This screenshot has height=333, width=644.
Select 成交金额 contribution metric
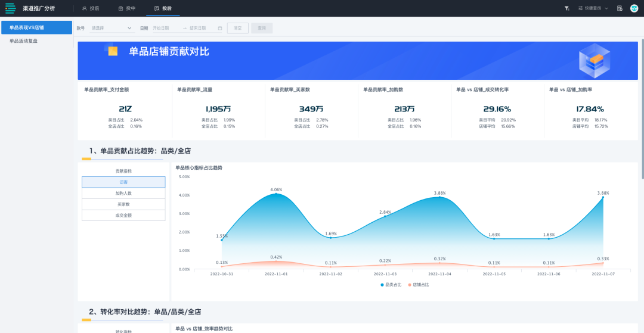click(123, 215)
